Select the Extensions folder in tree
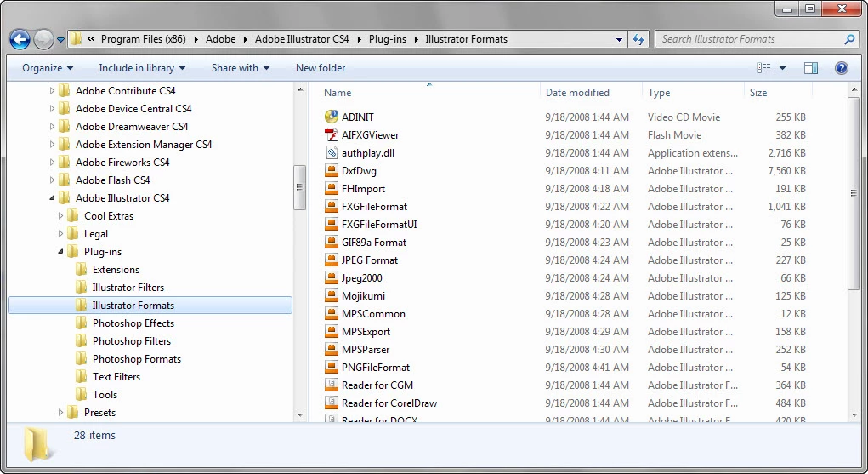The image size is (868, 474). 116,270
